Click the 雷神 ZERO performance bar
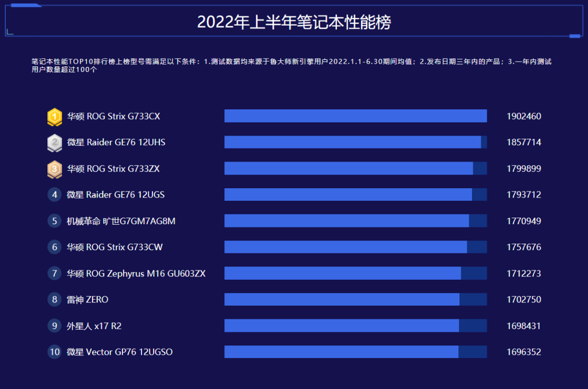This screenshot has height=389, width=588. pyautogui.click(x=356, y=300)
